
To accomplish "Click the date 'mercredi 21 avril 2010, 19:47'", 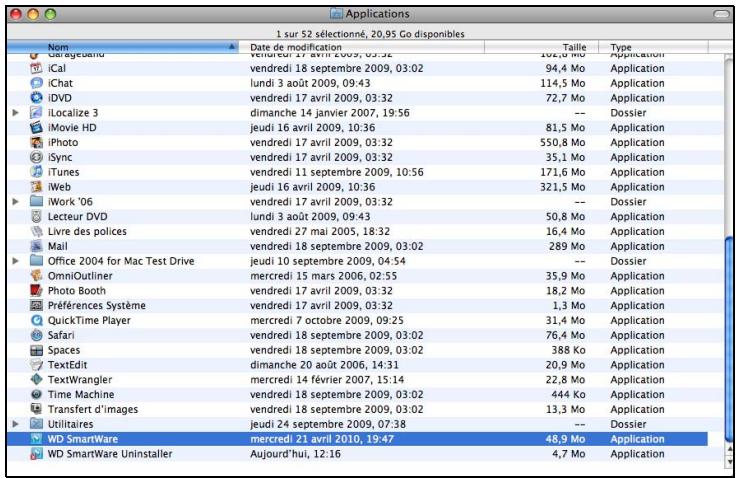I will [x=322, y=439].
